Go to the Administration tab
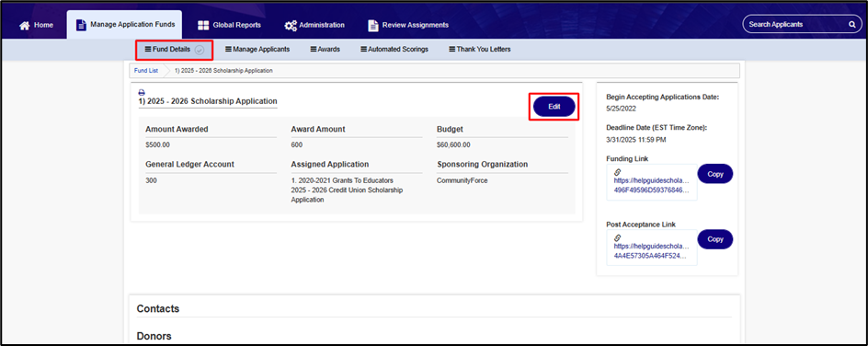 314,26
